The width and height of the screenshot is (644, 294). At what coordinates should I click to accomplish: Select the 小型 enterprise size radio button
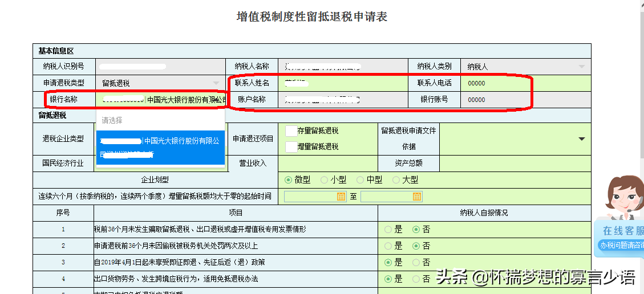click(325, 180)
